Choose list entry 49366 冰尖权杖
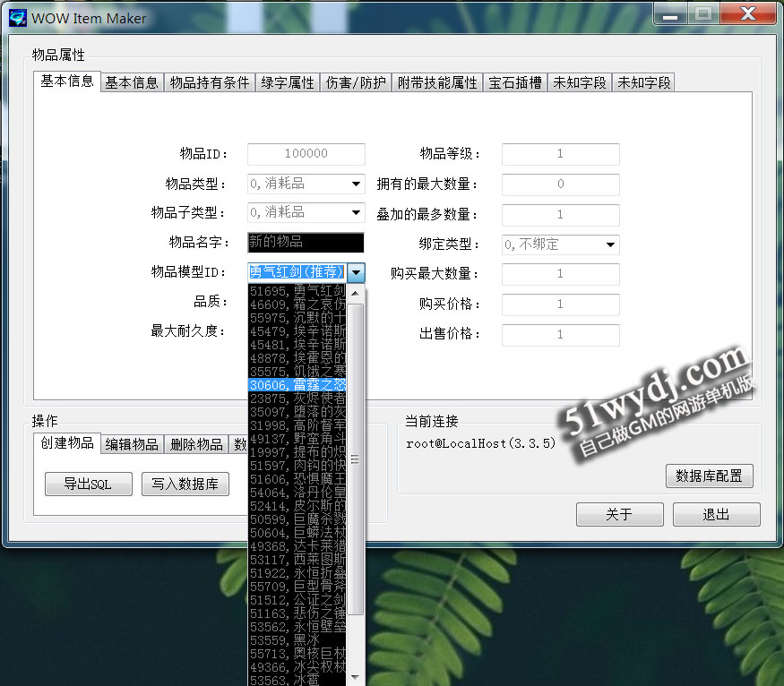784x686 pixels. 297,668
